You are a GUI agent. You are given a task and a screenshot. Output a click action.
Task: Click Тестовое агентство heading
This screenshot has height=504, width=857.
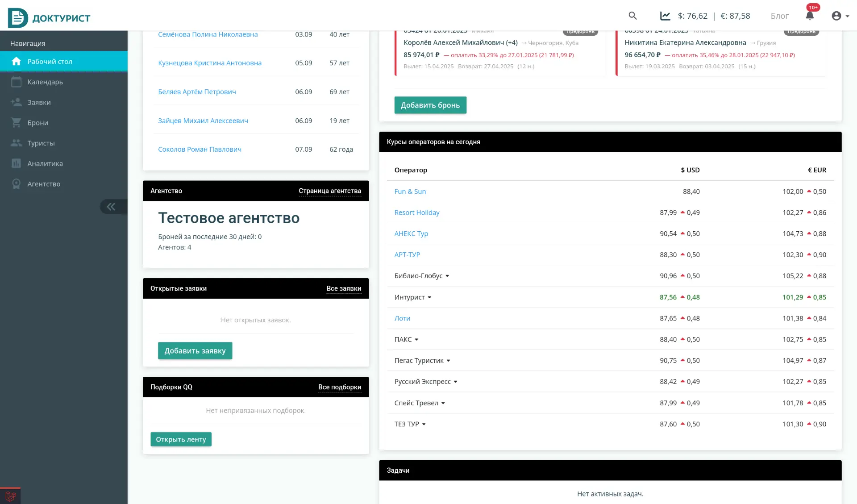(229, 218)
